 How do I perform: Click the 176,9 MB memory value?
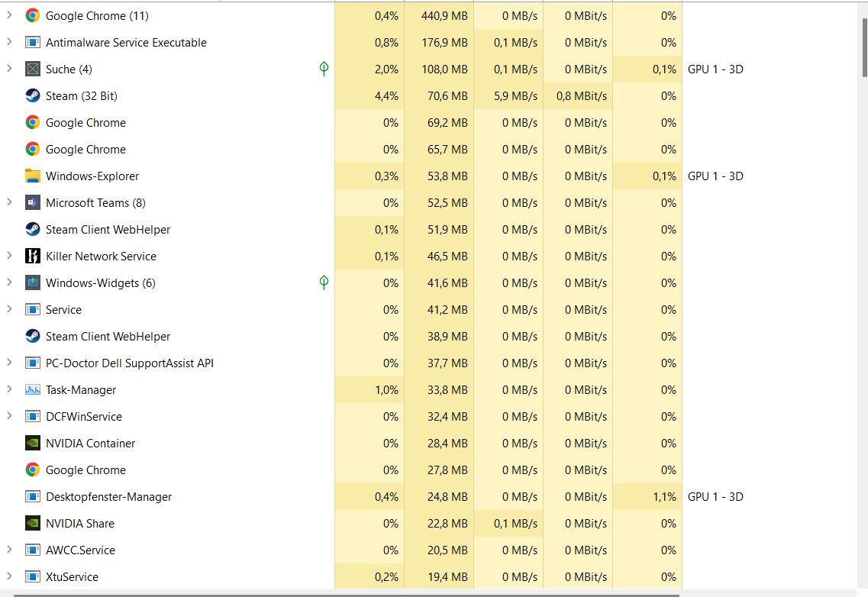tap(444, 43)
